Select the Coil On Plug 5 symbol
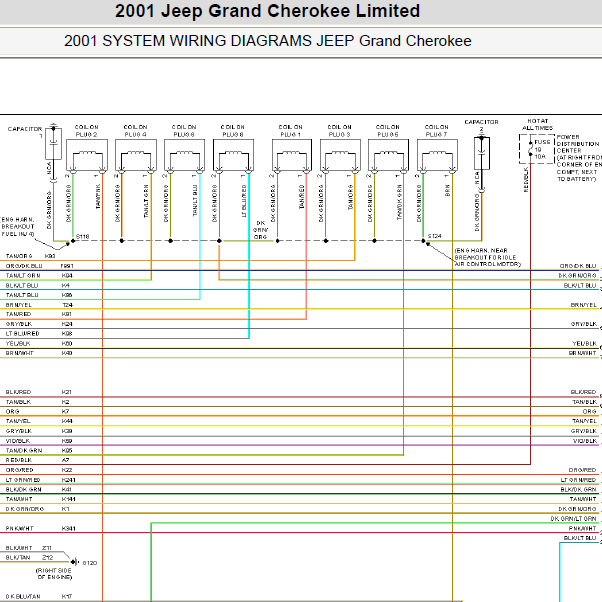Image resolution: width=602 pixels, height=602 pixels. 388,155
